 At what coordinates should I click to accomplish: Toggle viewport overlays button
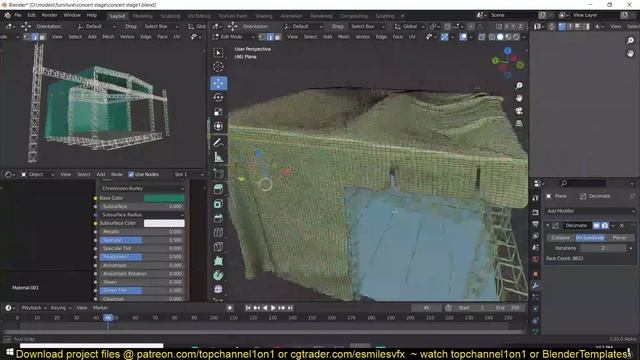click(463, 37)
